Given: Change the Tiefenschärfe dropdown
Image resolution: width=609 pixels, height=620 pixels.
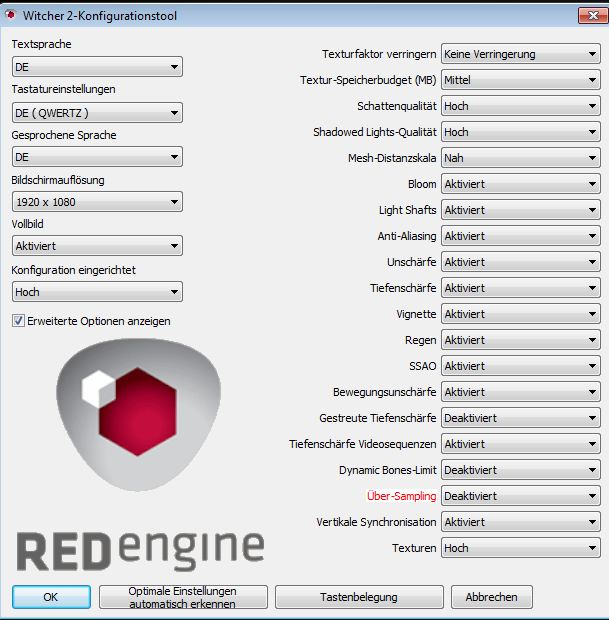Looking at the screenshot, I should (x=521, y=288).
